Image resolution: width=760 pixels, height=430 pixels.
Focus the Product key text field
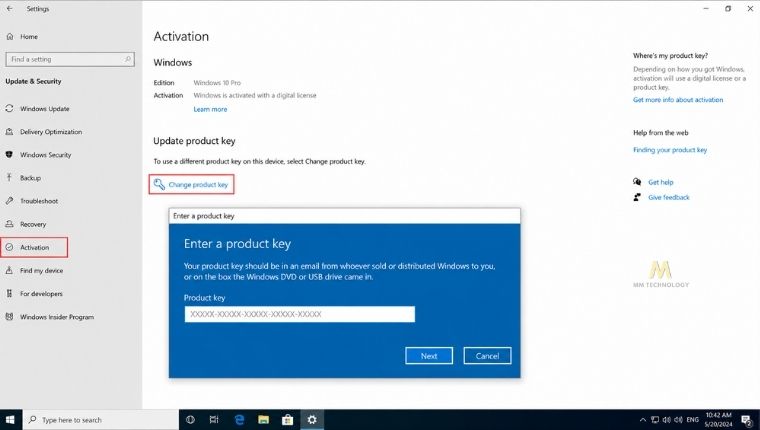[x=300, y=314]
